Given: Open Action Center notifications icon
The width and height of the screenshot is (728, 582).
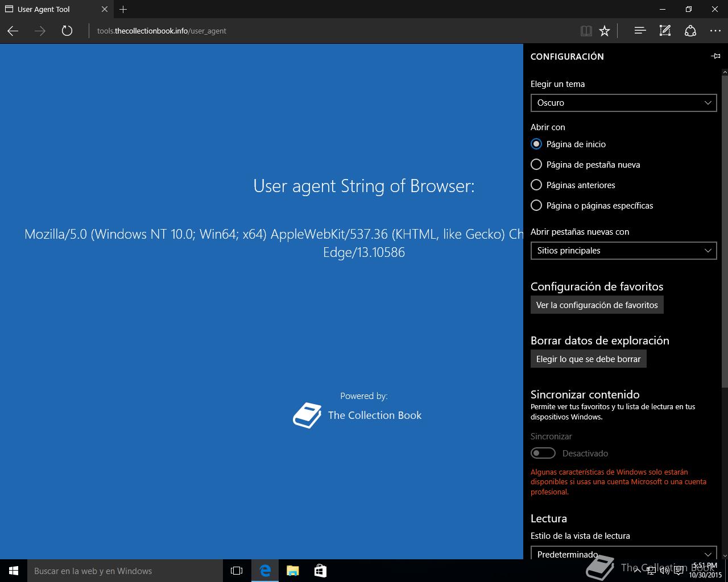Looking at the screenshot, I should pos(679,571).
